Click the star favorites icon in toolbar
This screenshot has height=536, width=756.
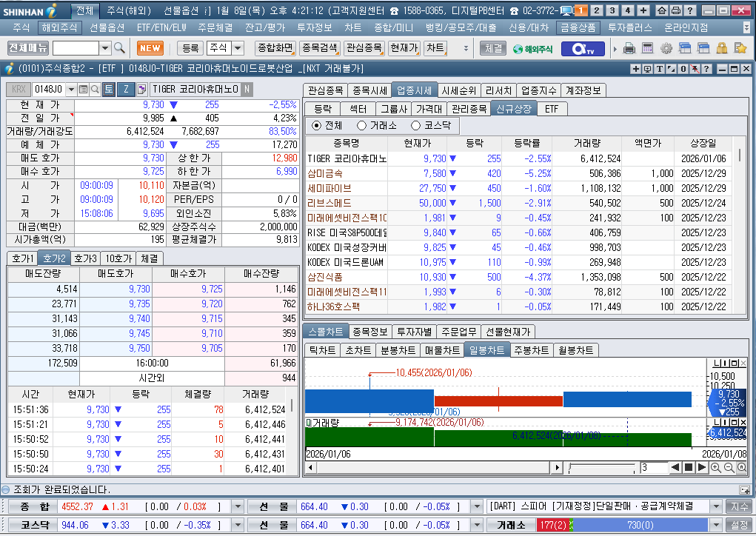click(x=740, y=48)
